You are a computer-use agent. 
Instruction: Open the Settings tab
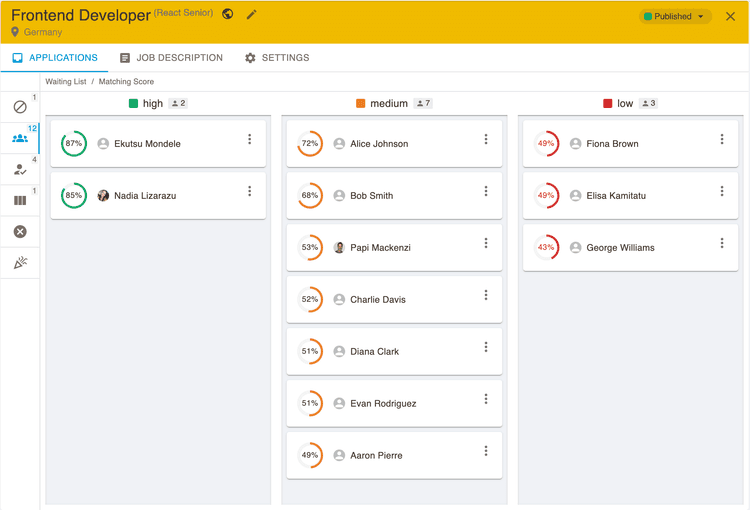click(277, 58)
